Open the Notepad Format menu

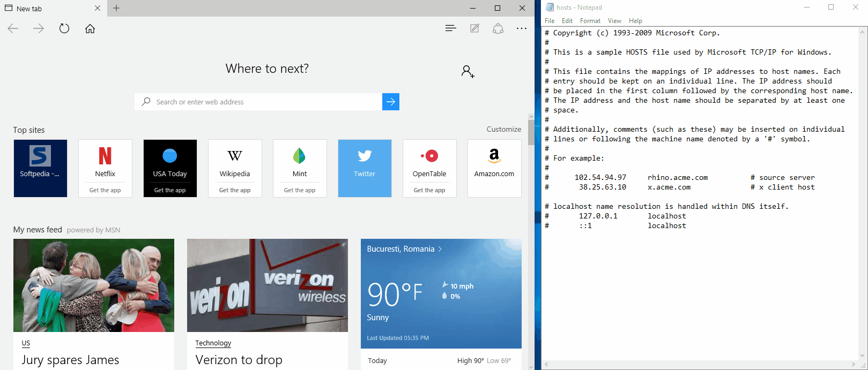coord(590,21)
